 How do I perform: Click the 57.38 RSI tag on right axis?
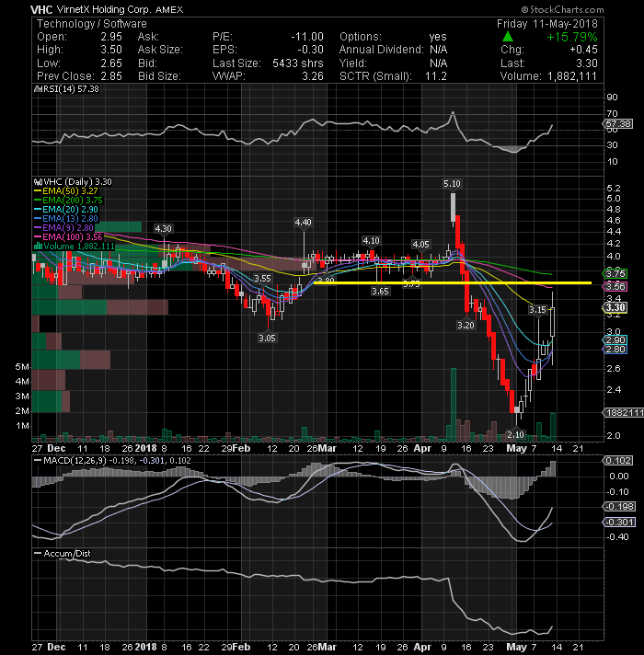point(618,123)
